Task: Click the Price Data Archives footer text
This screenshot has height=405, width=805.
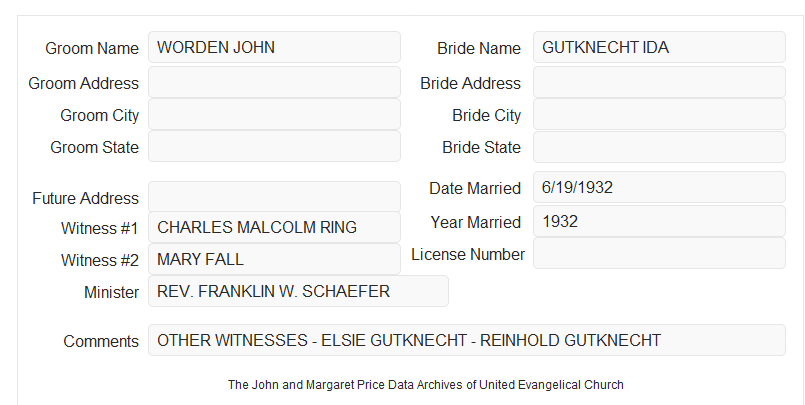Action: coord(426,384)
